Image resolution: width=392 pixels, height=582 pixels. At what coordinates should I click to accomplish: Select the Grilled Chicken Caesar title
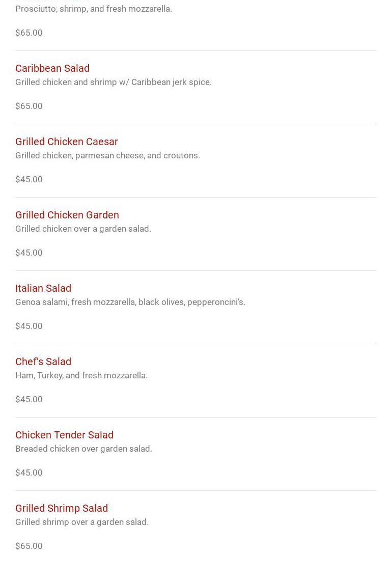[x=67, y=142]
